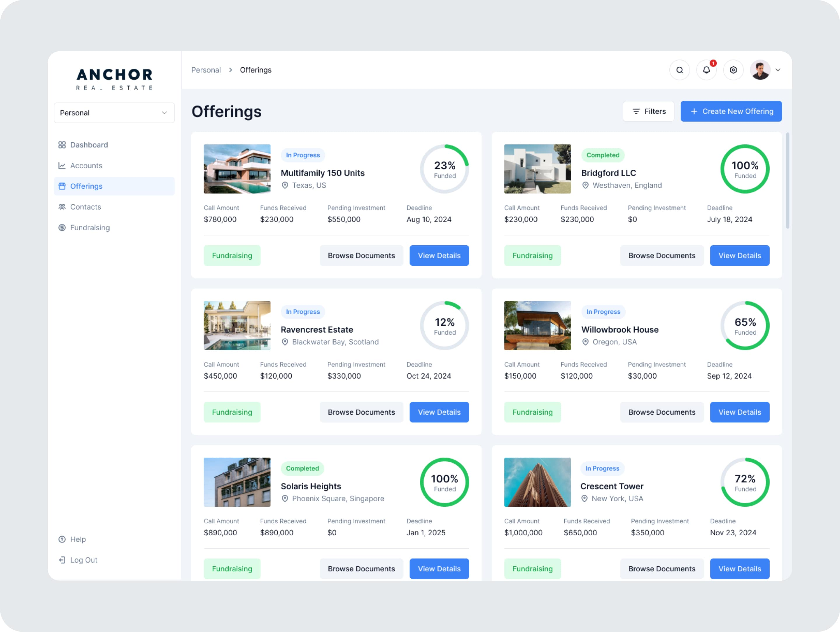Viewport: 840px width, 632px height.
Task: Browse Documents for Willowbrook House
Action: click(x=661, y=412)
